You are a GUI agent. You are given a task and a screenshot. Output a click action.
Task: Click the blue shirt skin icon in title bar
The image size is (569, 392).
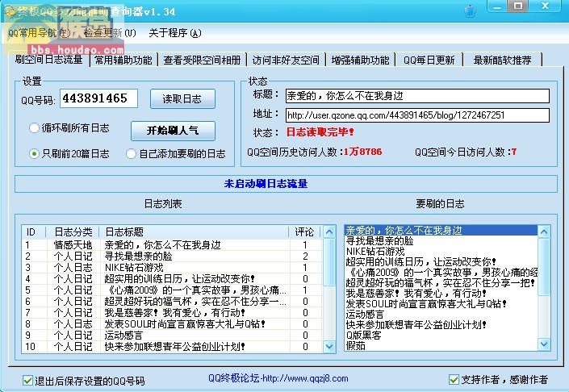click(471, 10)
